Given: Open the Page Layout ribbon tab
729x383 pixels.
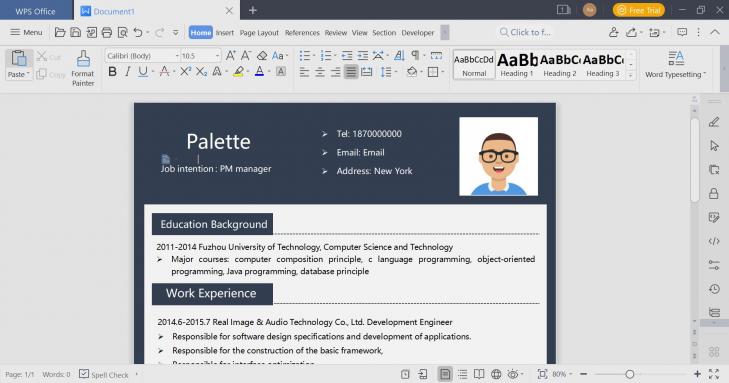Looking at the screenshot, I should pos(259,33).
